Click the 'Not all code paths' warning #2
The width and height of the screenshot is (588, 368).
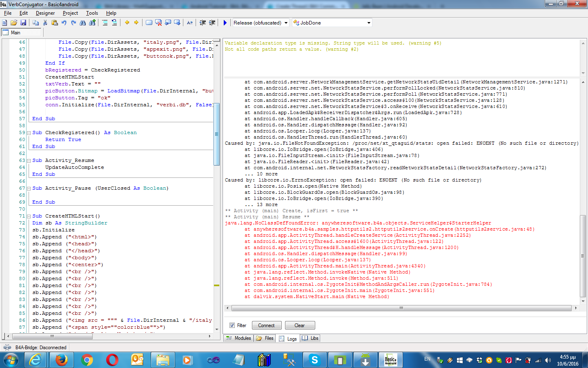click(x=292, y=49)
